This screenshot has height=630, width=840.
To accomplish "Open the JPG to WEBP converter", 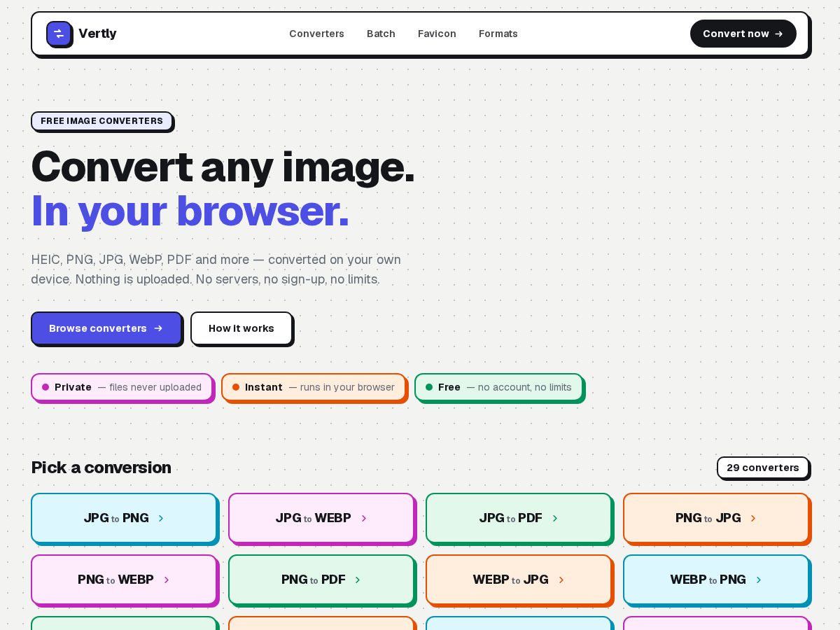I will tap(321, 518).
